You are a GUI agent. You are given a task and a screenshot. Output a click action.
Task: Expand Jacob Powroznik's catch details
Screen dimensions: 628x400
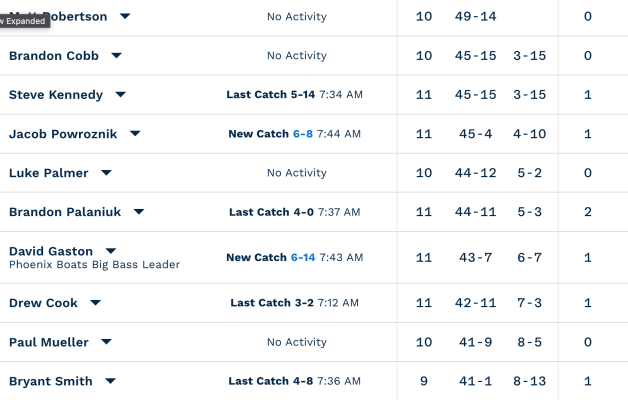[135, 134]
